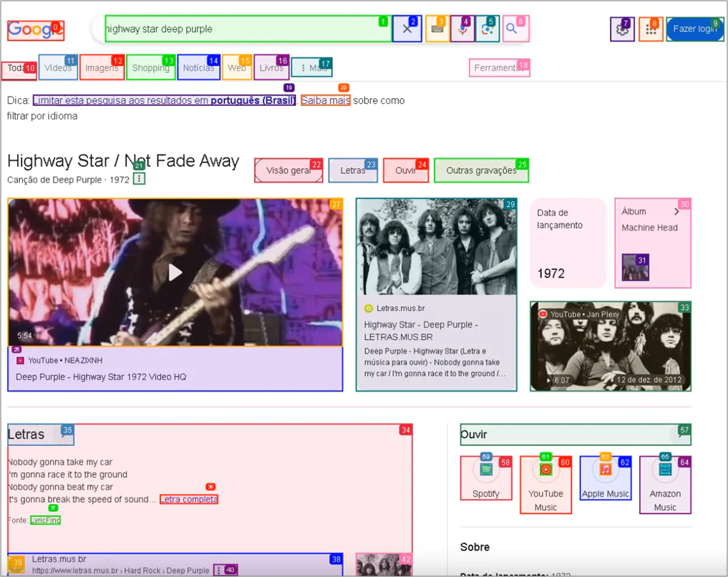The height and width of the screenshot is (577, 728).
Task: Select the Visão geral chip
Action: pyautogui.click(x=288, y=170)
